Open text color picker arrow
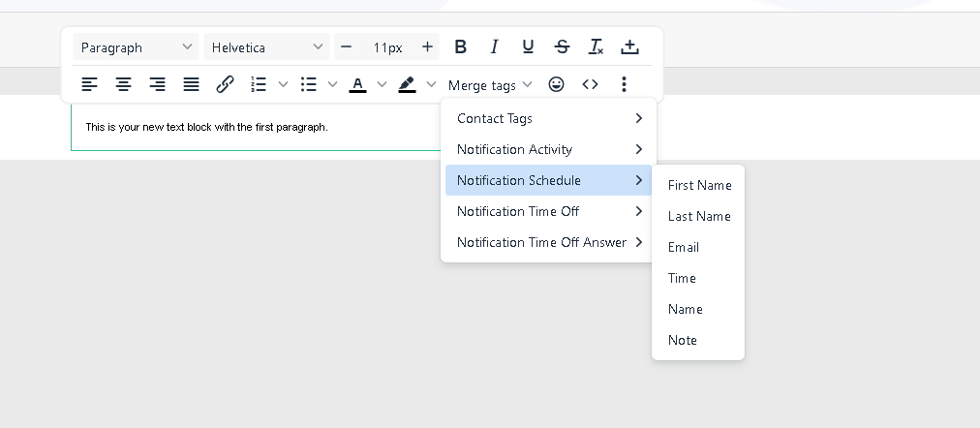The width and height of the screenshot is (980, 428). point(382,85)
